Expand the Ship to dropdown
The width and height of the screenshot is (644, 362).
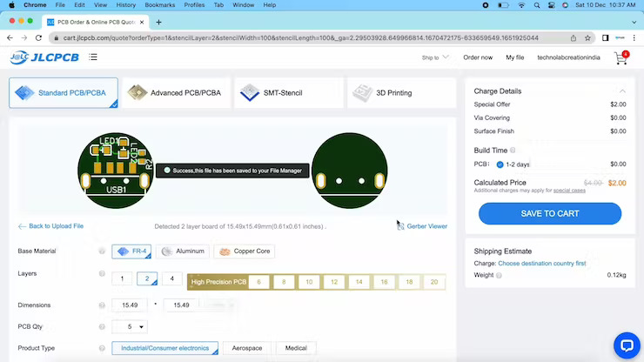pos(435,57)
